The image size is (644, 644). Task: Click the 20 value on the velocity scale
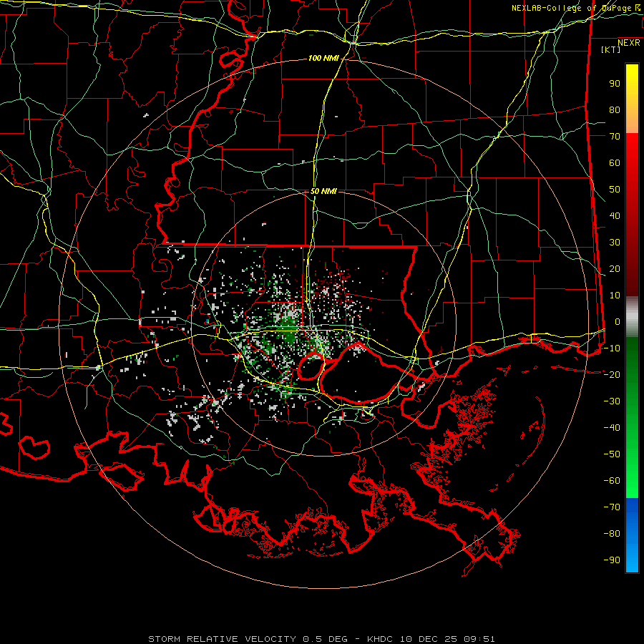click(615, 269)
